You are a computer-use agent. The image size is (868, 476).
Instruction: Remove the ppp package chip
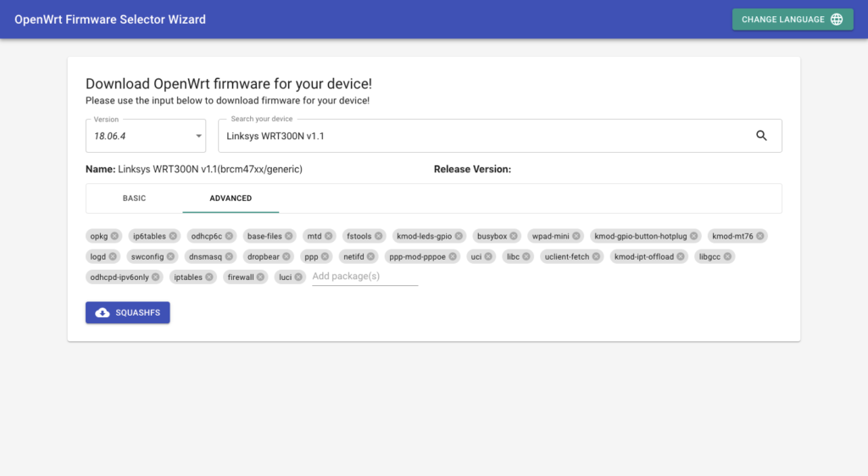click(x=325, y=256)
